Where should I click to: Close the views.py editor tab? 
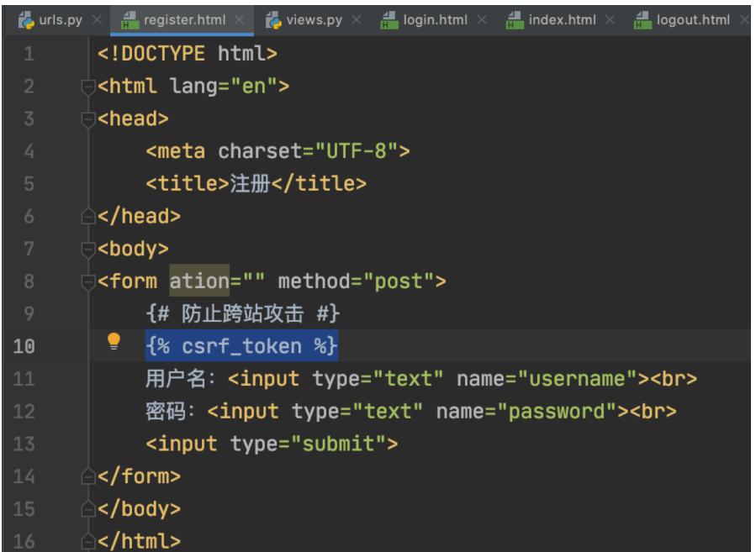[357, 19]
